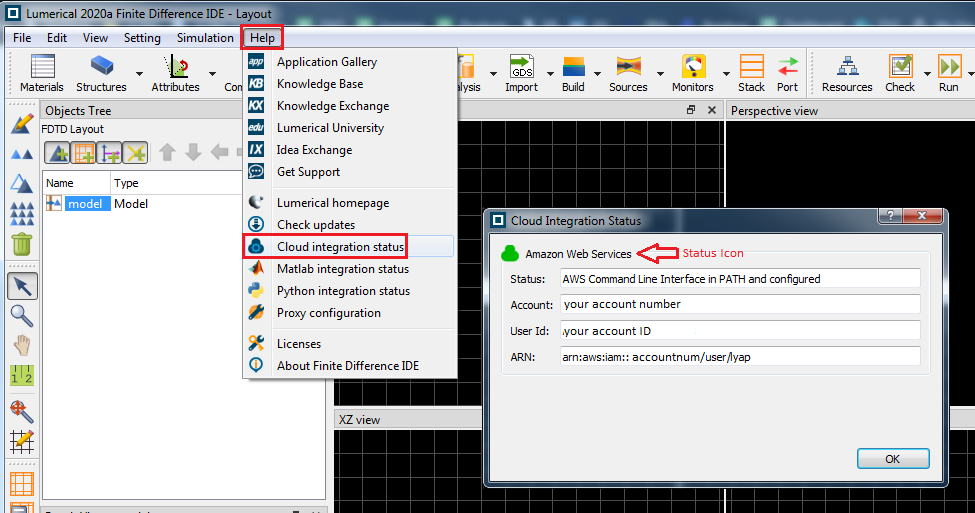This screenshot has height=513, width=975.
Task: Select the pencil Edit object tool
Action: [22, 123]
